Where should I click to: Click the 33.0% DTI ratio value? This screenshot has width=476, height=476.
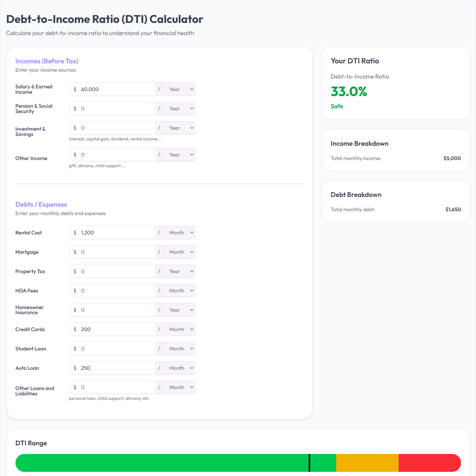[x=349, y=92]
